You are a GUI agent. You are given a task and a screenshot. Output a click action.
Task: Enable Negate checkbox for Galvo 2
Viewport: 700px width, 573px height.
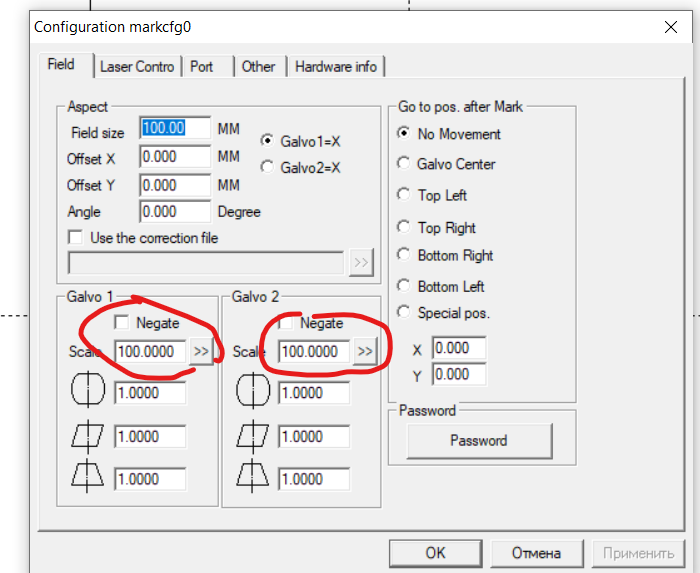click(x=286, y=323)
